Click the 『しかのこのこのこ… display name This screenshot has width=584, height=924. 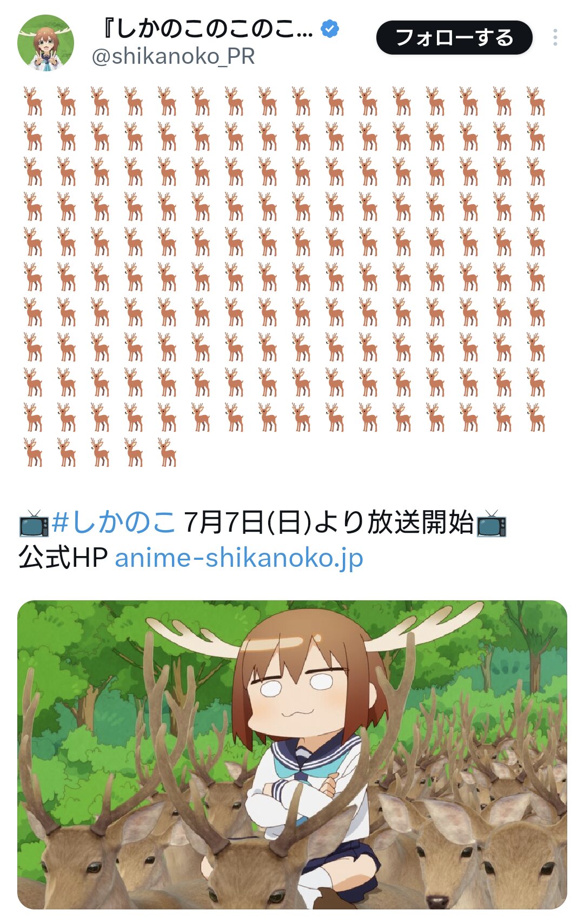[x=207, y=29]
